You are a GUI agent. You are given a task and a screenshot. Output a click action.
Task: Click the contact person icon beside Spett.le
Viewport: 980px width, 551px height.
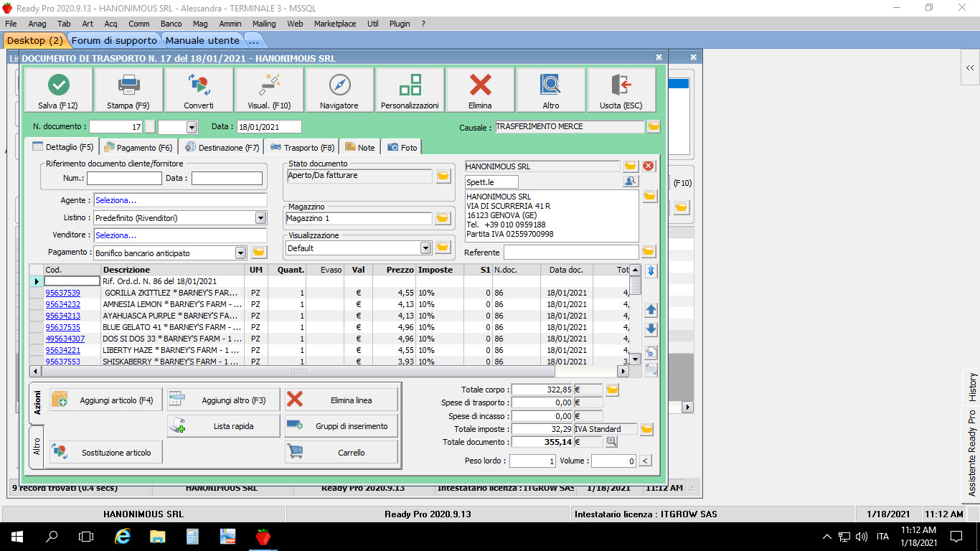pos(631,182)
